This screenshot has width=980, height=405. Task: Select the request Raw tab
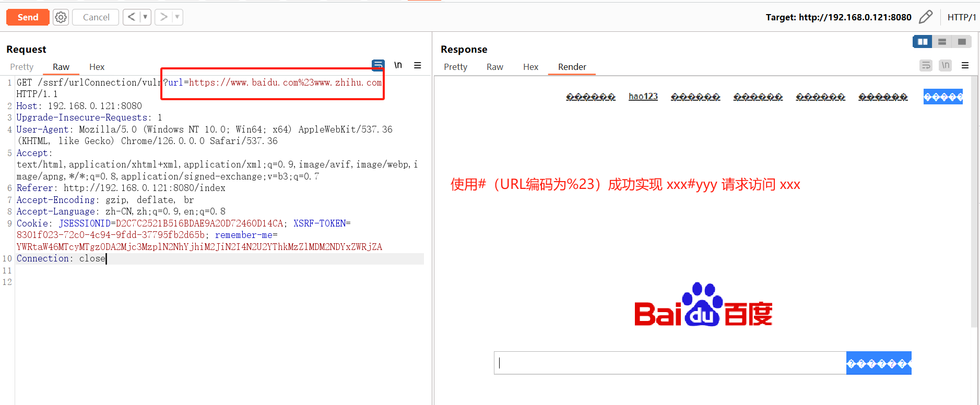pyautogui.click(x=61, y=67)
